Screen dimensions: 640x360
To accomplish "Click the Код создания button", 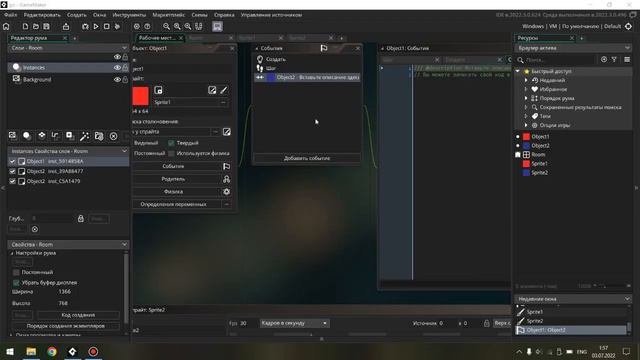I will pos(78,315).
